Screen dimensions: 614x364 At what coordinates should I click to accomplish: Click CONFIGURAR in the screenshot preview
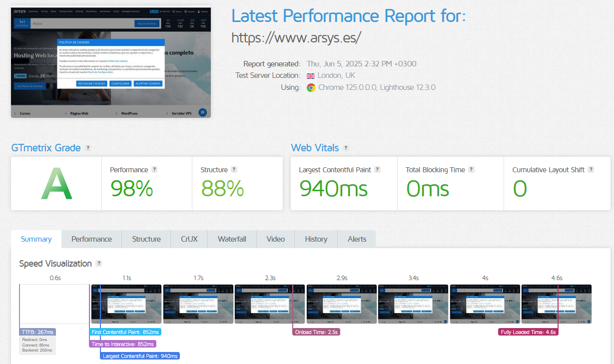click(x=120, y=83)
